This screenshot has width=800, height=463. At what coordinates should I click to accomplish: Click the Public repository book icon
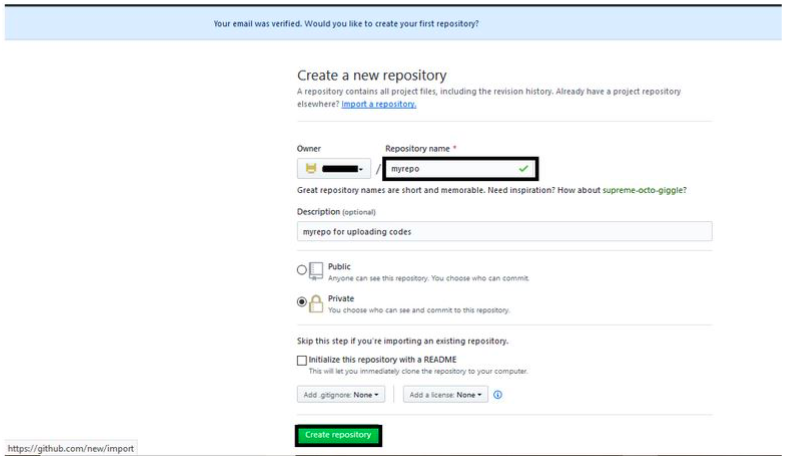[316, 271]
